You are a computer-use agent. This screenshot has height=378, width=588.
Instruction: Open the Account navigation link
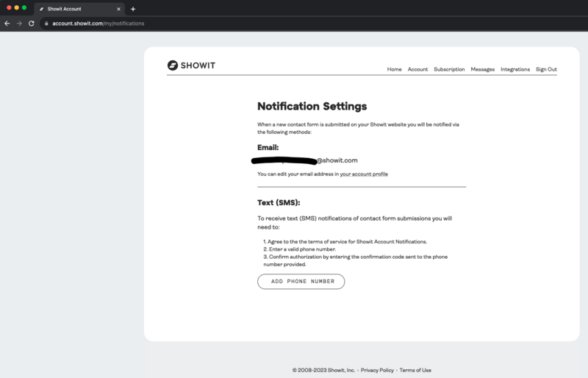point(417,69)
